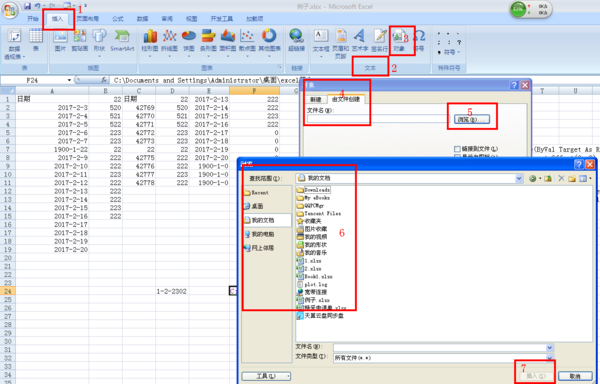Click the Cancel (取消) button in Browse dialog
The width and height of the screenshot is (600, 384).
pyautogui.click(x=575, y=376)
